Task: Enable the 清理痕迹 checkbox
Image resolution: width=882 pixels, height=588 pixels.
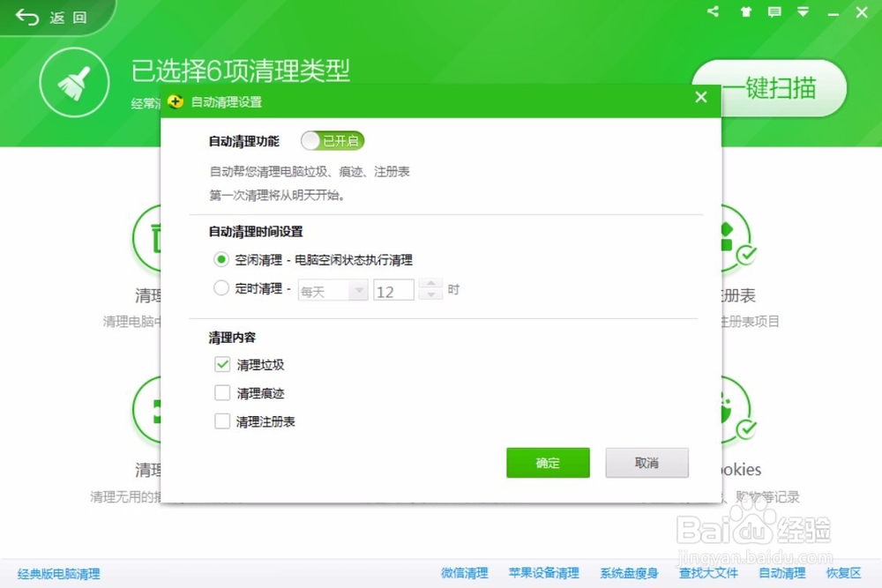Action: tap(222, 393)
